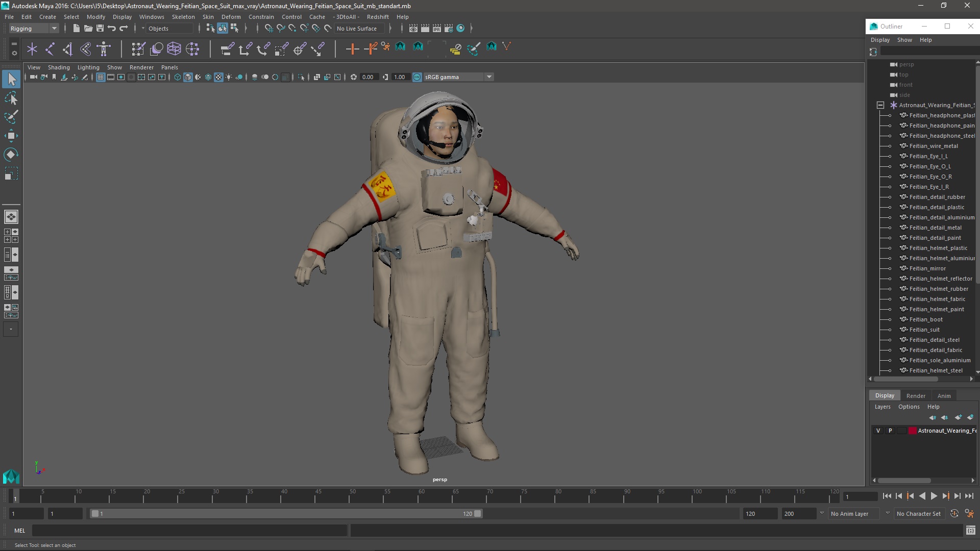Click the Layers menu in the layer editor

[x=882, y=407]
